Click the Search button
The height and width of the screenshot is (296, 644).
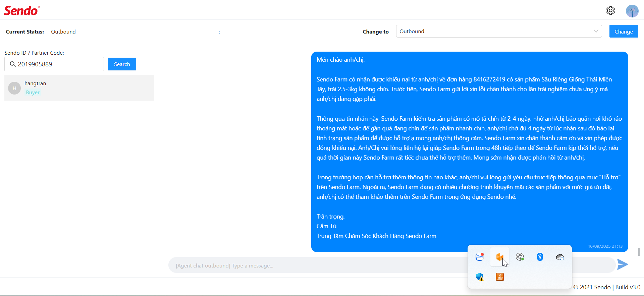[x=122, y=64]
